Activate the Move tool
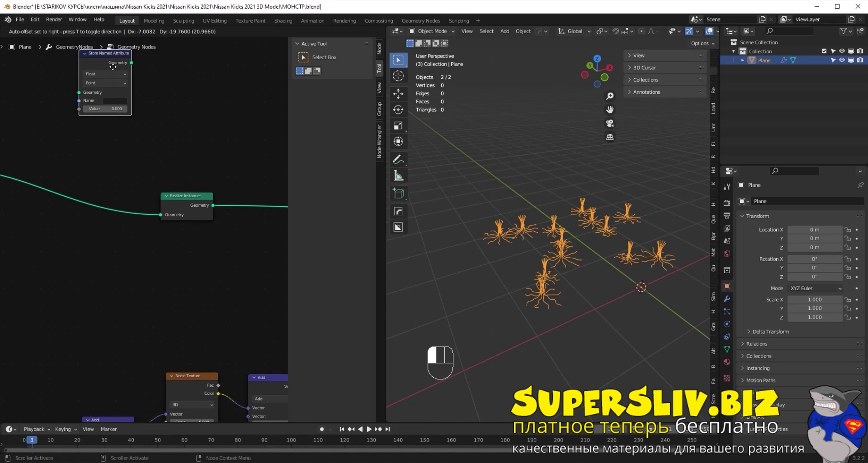The height and width of the screenshot is (463, 868). [398, 93]
